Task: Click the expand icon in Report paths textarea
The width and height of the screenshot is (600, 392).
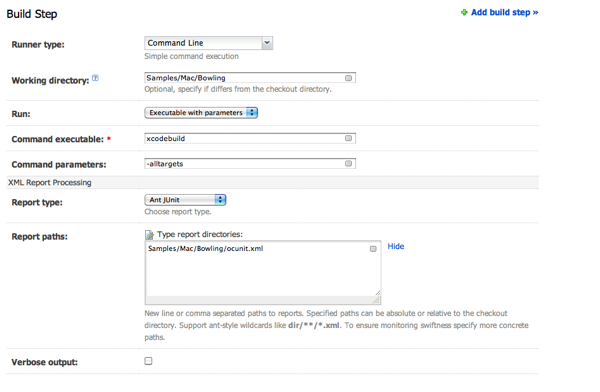Action: click(x=373, y=249)
